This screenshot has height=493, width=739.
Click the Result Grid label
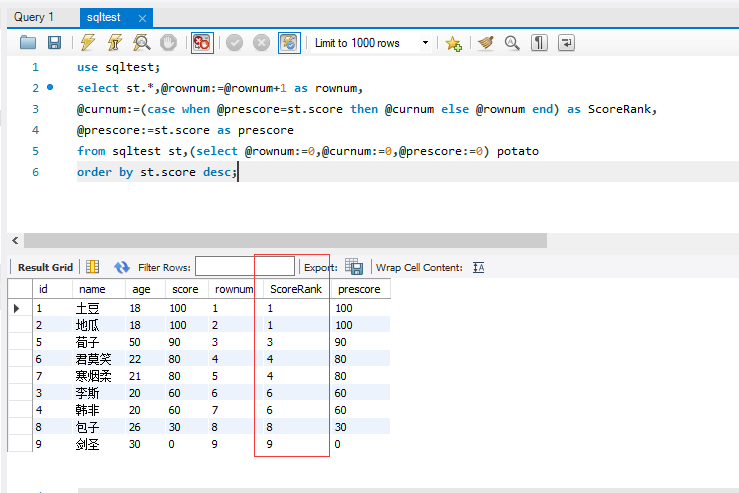(45, 268)
